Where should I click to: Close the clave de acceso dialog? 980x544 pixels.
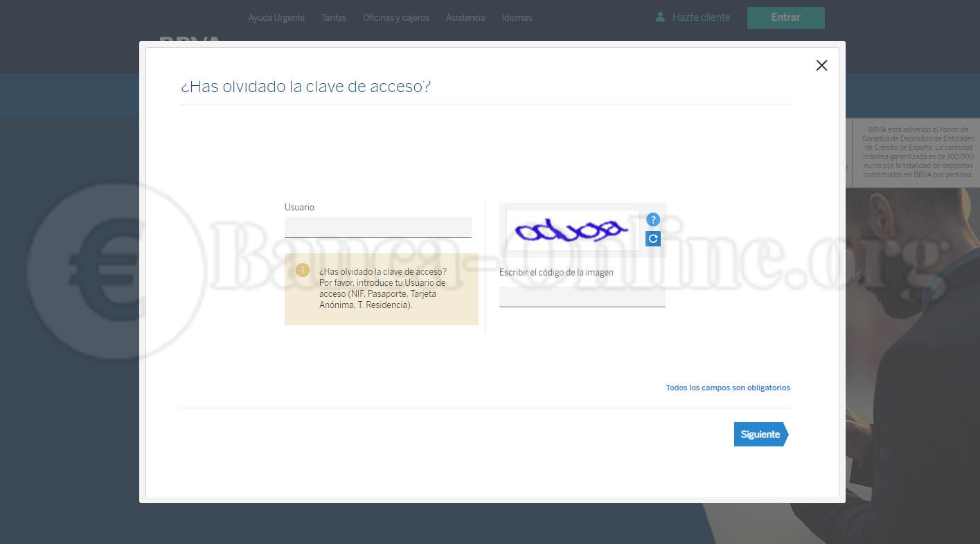pos(821,65)
